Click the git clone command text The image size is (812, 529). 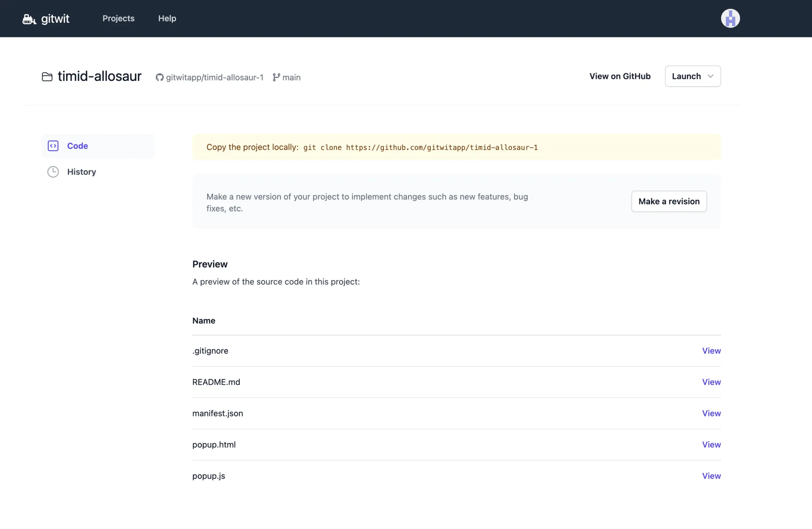coord(421,147)
